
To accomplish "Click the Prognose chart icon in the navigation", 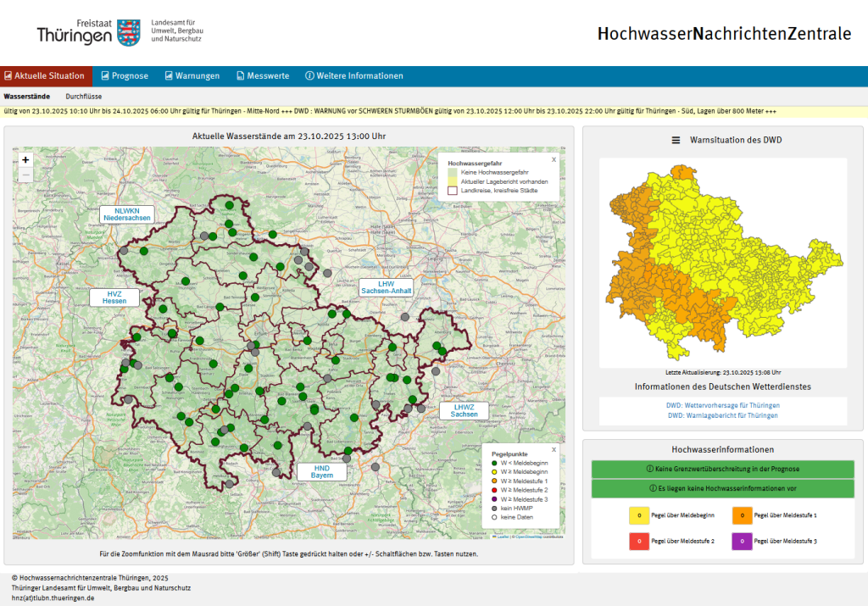I will (103, 75).
